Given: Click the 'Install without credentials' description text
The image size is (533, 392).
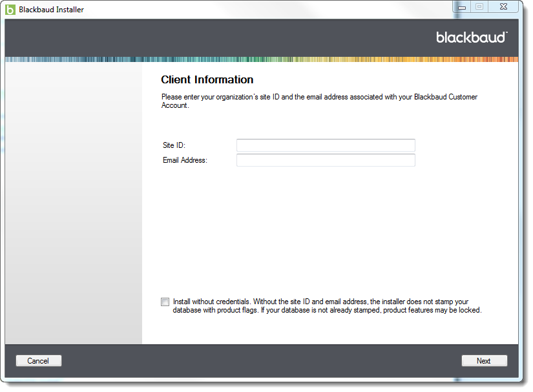Looking at the screenshot, I should 327,305.
